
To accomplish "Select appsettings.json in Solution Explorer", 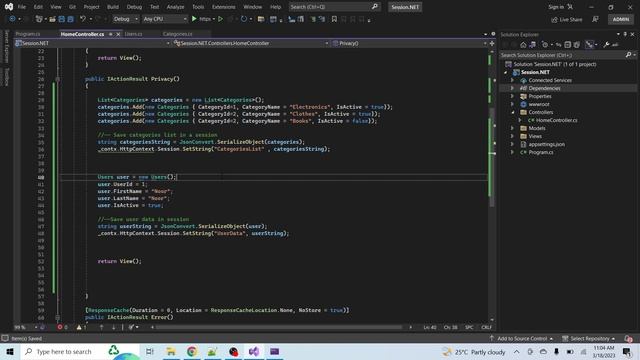I will click(x=547, y=144).
